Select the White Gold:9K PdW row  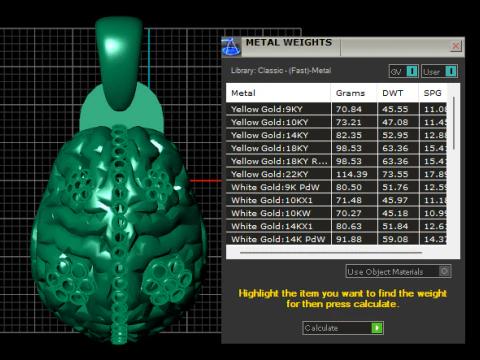point(336,187)
